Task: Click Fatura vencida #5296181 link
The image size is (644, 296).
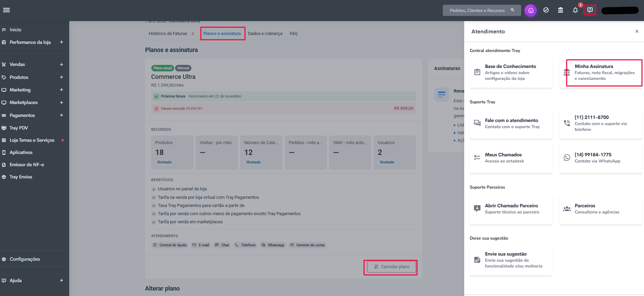Action: [182, 109]
